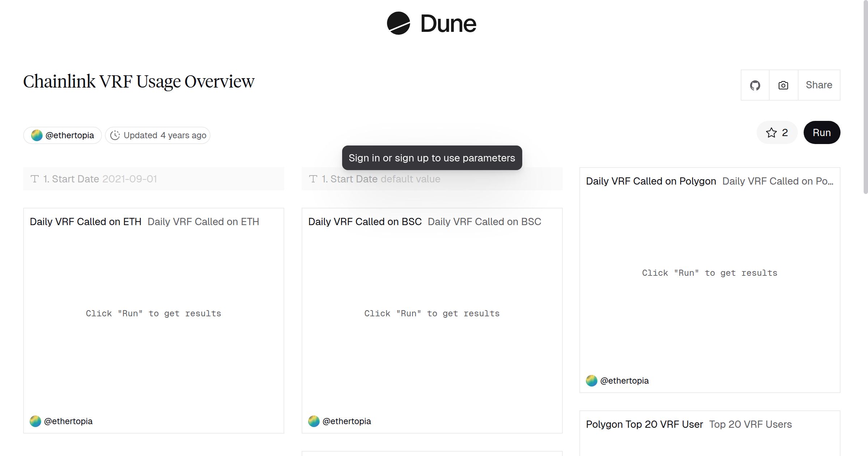Click ethertopia avatar under ETH chart
868x456 pixels.
point(35,421)
